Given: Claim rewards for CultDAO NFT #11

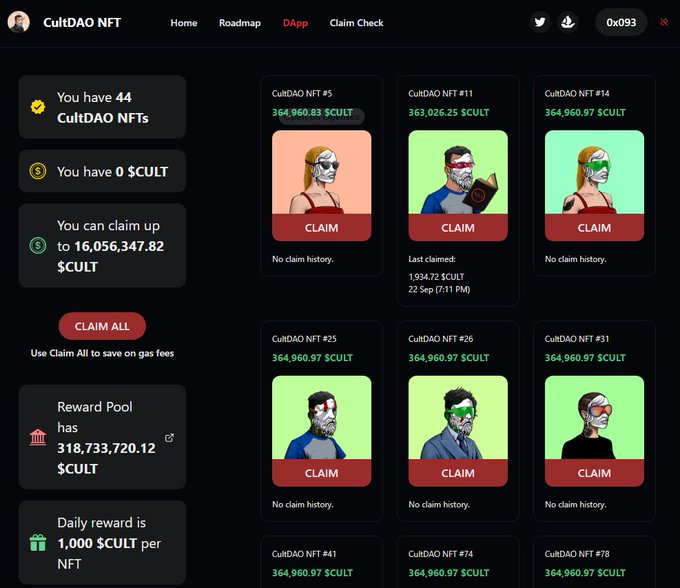Looking at the screenshot, I should click(x=458, y=228).
